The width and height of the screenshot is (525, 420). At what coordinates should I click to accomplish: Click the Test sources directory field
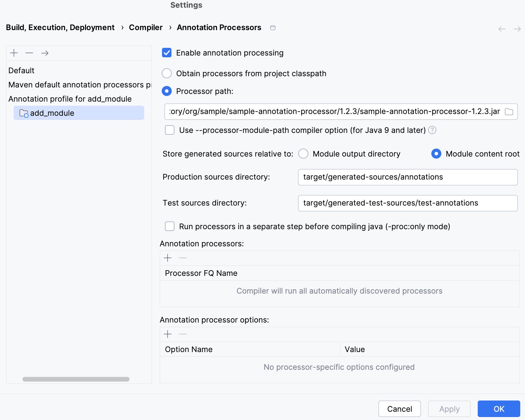(408, 203)
